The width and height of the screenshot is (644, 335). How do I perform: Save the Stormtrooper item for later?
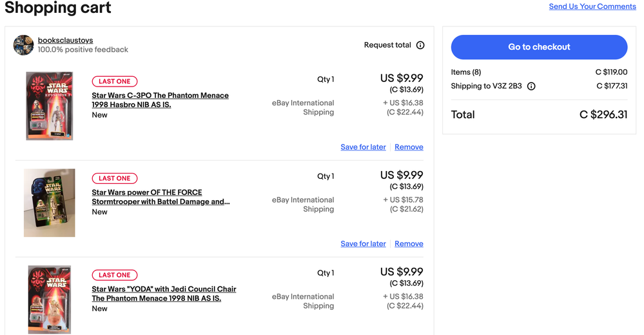(x=363, y=244)
